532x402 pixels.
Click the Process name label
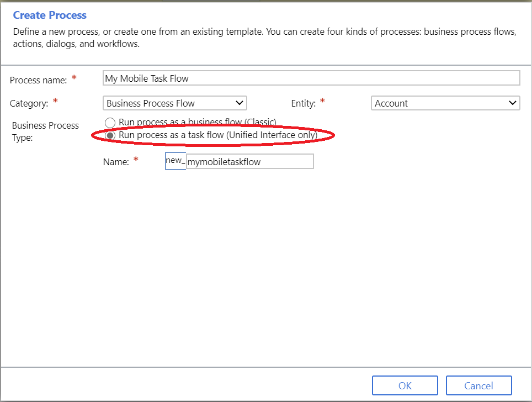[x=38, y=80]
